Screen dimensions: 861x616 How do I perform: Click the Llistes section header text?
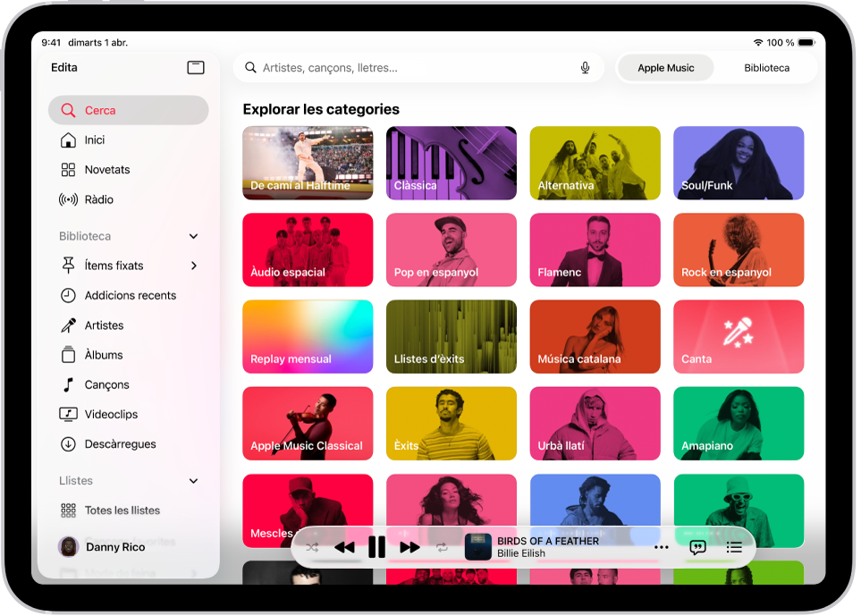(x=76, y=481)
